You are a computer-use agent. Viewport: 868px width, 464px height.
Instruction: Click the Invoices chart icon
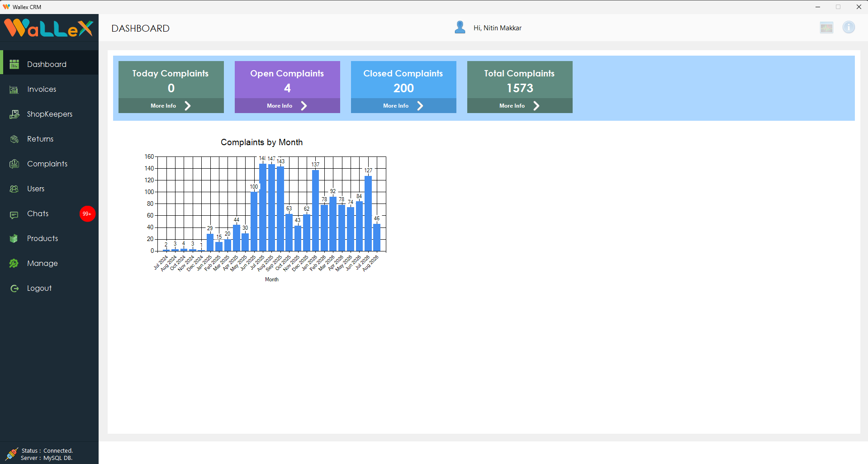[x=14, y=90]
